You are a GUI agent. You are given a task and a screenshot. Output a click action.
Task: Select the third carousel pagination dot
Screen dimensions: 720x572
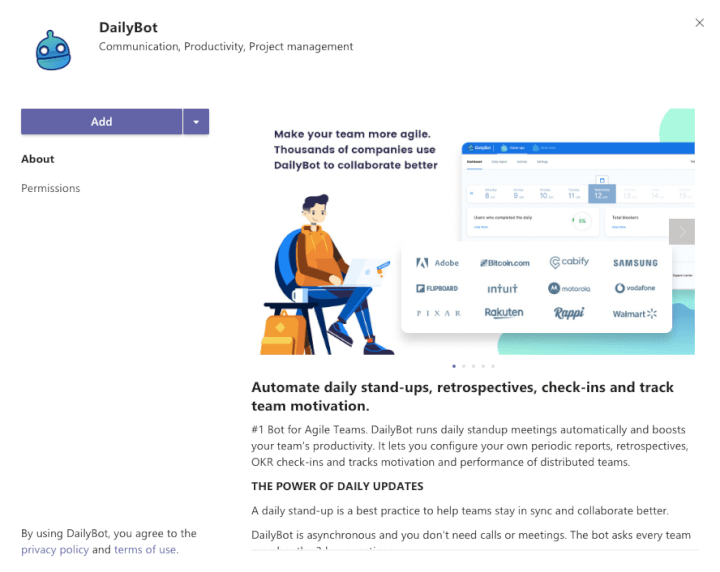pyautogui.click(x=473, y=366)
